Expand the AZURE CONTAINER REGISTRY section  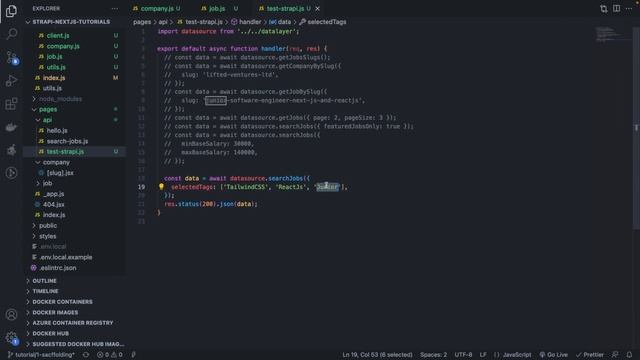[x=74, y=323]
